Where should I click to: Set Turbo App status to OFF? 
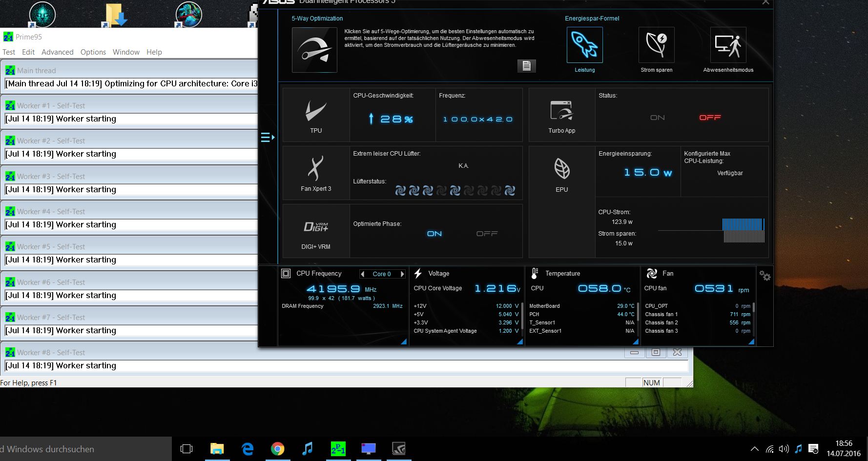click(710, 118)
